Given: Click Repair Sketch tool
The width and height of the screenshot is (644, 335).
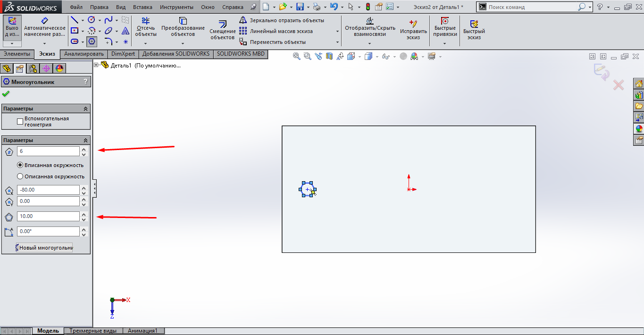Looking at the screenshot, I should click(x=413, y=30).
